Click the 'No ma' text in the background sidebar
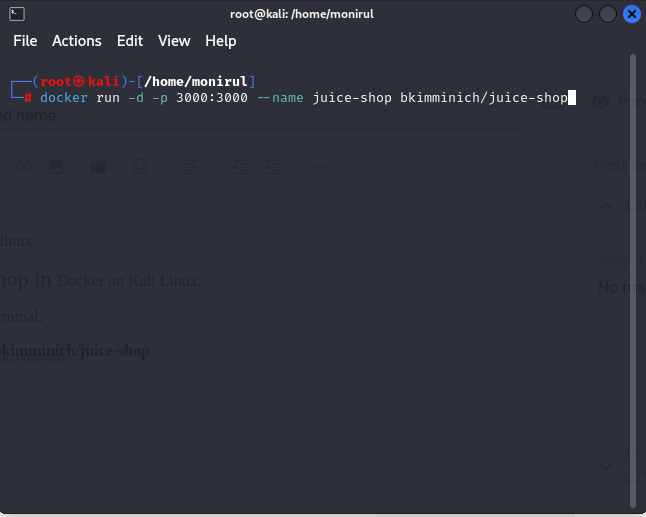 [x=621, y=287]
